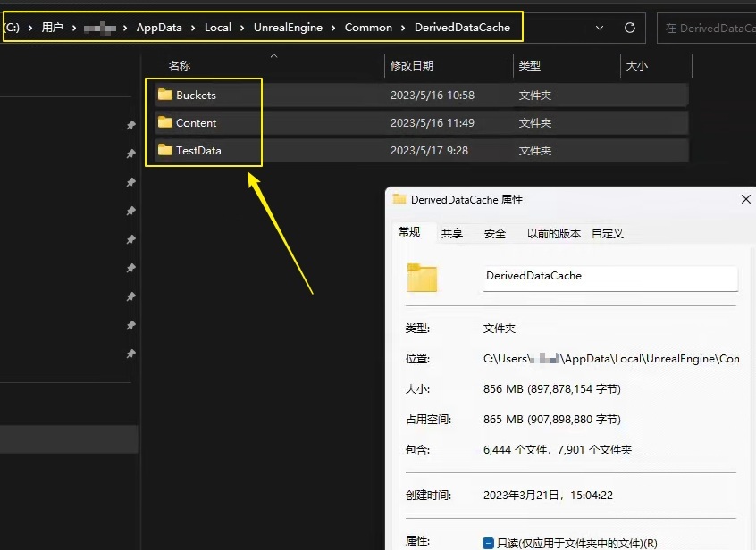The height and width of the screenshot is (550, 756).
Task: Click the large folder icon in properties
Action: pos(422,278)
